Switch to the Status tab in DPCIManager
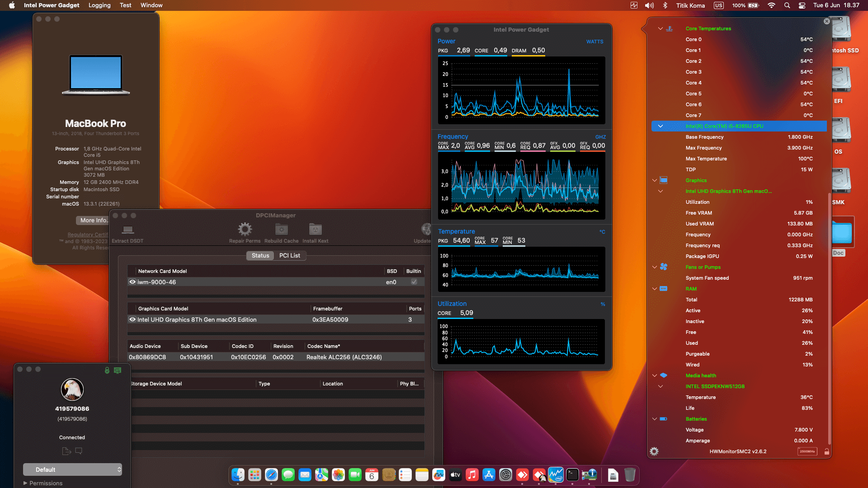Image resolution: width=868 pixels, height=488 pixels. pos(260,255)
